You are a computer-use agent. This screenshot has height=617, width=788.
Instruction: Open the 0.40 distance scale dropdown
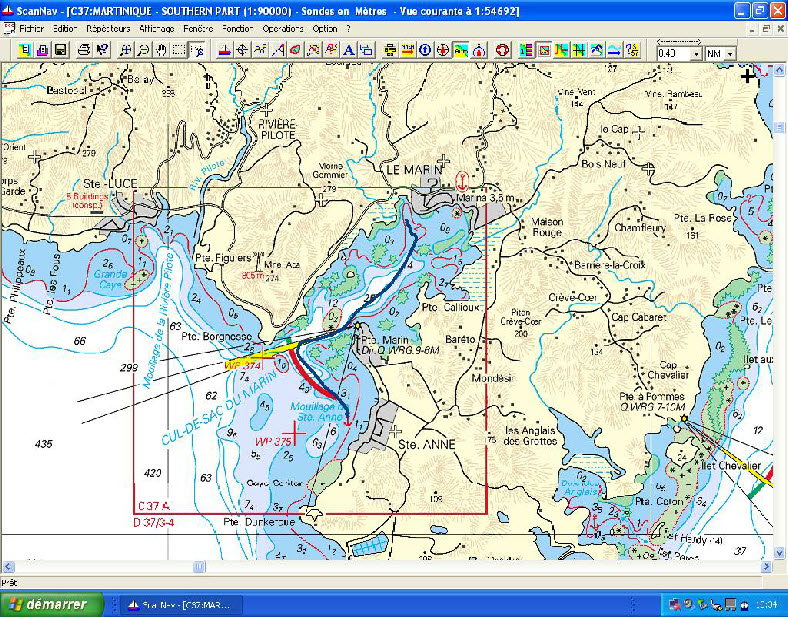[x=695, y=53]
